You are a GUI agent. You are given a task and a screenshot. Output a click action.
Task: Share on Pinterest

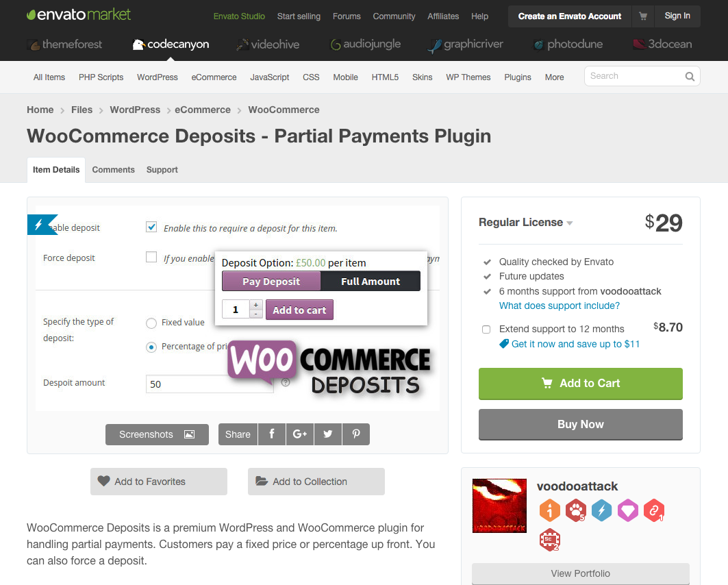[356, 434]
